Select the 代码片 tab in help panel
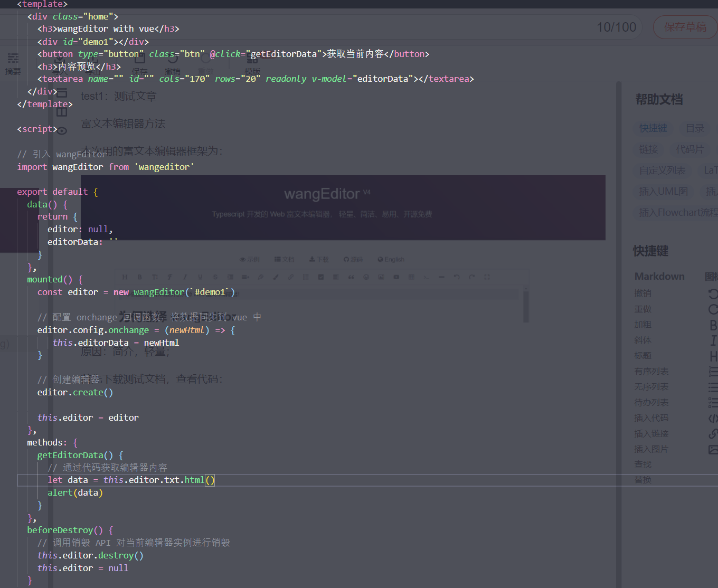Image resolution: width=718 pixels, height=588 pixels. (690, 149)
